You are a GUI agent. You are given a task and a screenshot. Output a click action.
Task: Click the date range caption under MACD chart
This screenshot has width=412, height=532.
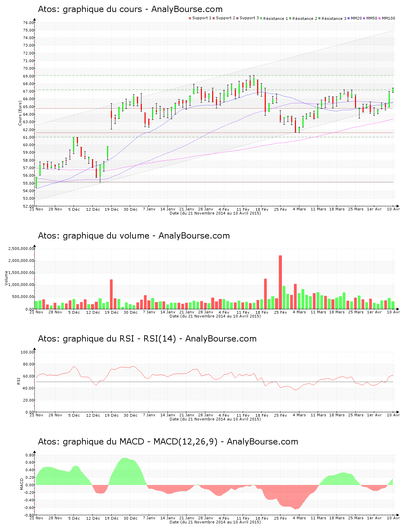215,522
